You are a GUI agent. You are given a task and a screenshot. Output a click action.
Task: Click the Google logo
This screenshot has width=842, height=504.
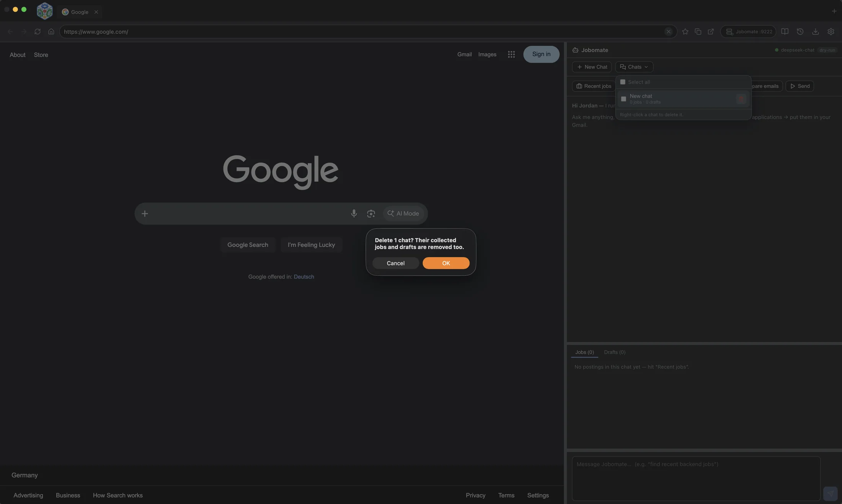tap(281, 172)
